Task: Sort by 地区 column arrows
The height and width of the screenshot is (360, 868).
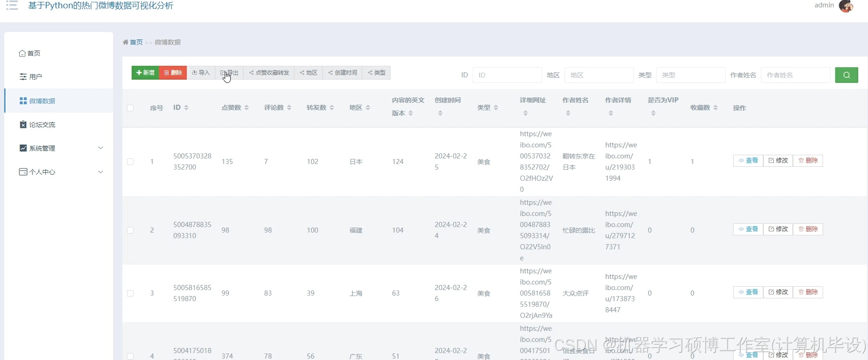Action: [368, 107]
